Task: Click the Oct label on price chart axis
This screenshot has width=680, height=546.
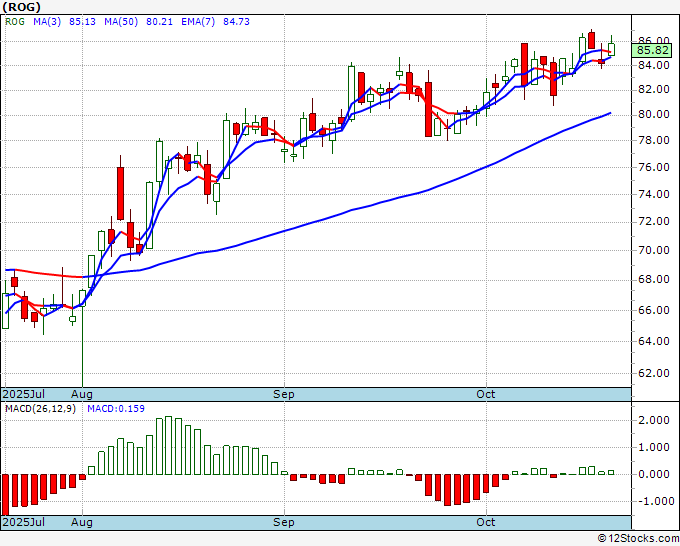Action: [x=486, y=394]
